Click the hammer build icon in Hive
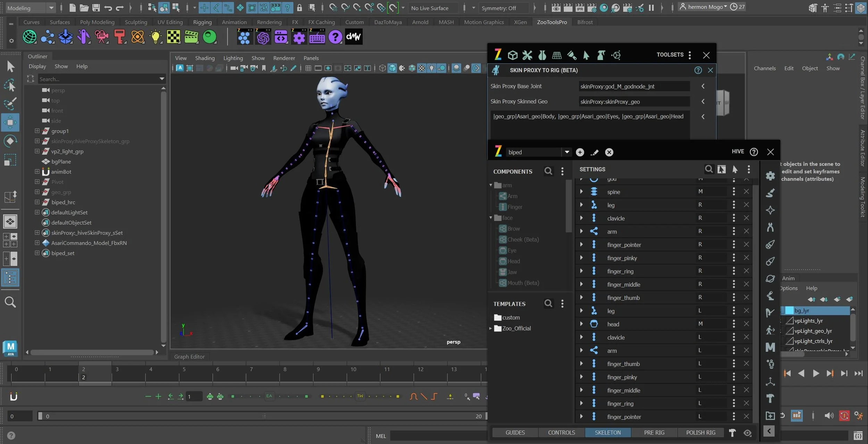 (x=732, y=433)
